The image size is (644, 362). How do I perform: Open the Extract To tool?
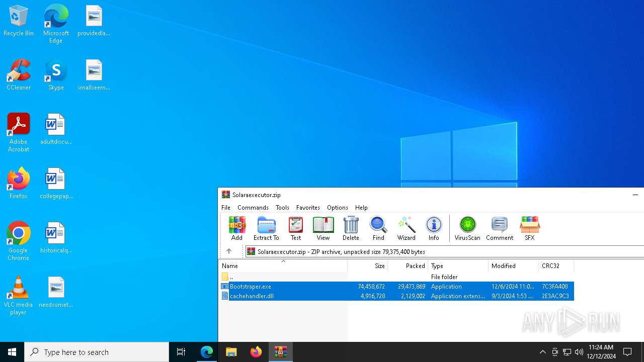[x=266, y=229]
